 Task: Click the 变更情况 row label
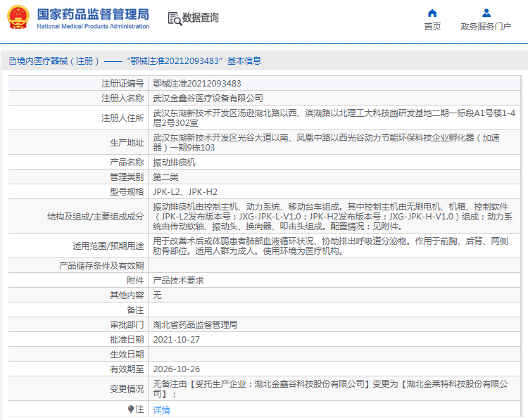click(x=127, y=389)
